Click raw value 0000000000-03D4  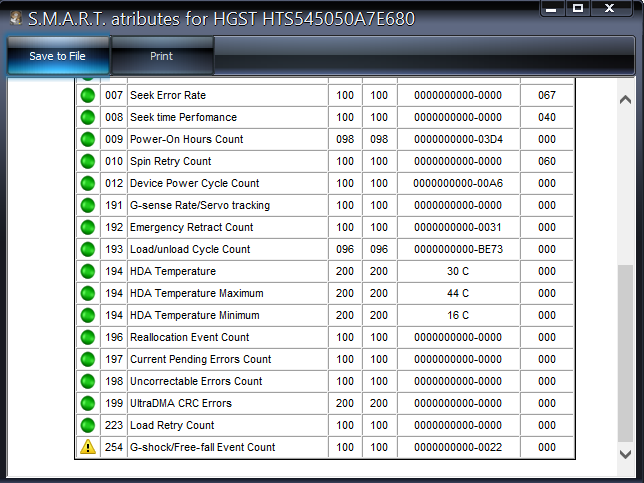(x=458, y=139)
